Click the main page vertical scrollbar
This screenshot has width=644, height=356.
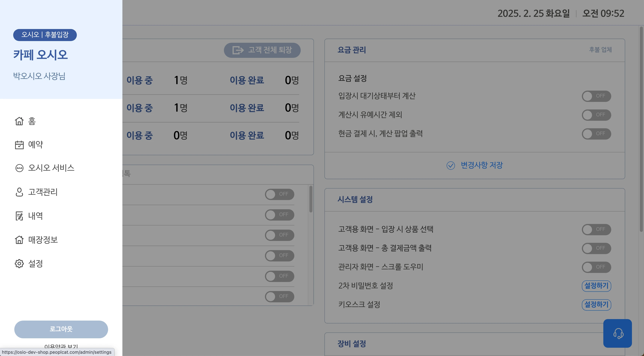pyautogui.click(x=642, y=129)
